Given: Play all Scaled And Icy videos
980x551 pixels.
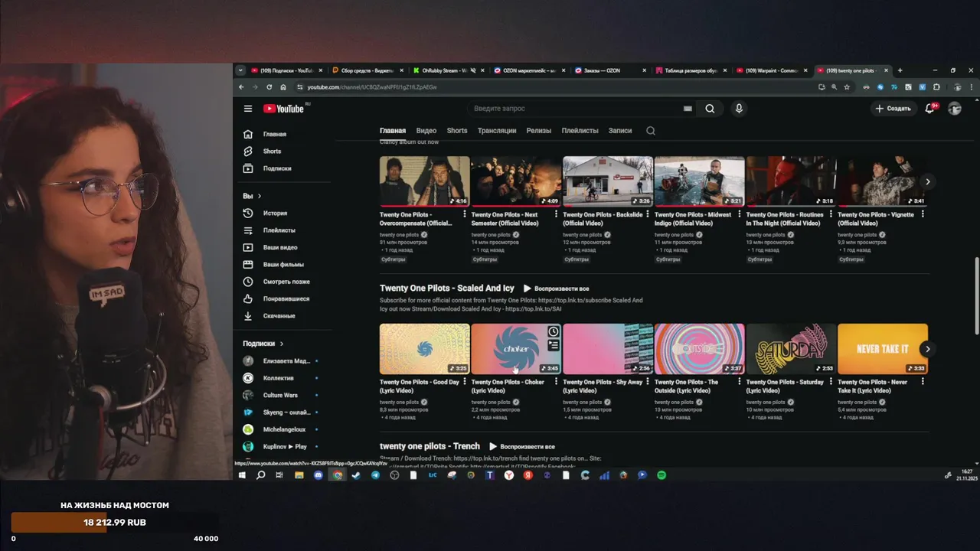Looking at the screenshot, I should point(557,289).
